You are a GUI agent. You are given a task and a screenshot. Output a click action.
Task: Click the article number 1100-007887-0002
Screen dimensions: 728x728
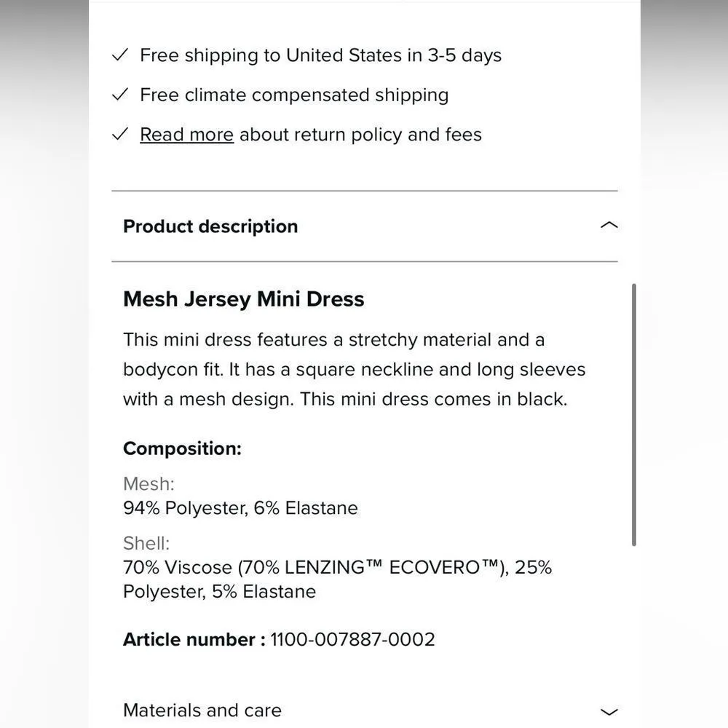(x=352, y=639)
